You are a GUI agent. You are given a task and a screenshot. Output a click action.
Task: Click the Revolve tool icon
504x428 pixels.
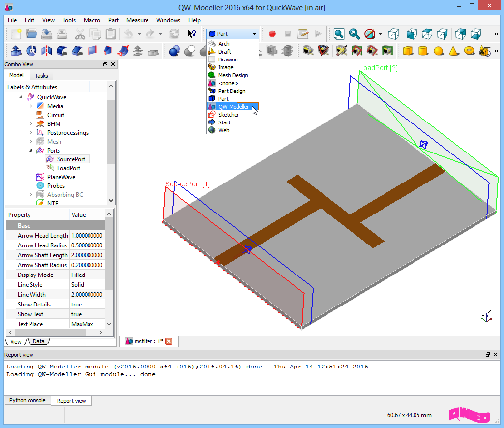click(x=31, y=51)
